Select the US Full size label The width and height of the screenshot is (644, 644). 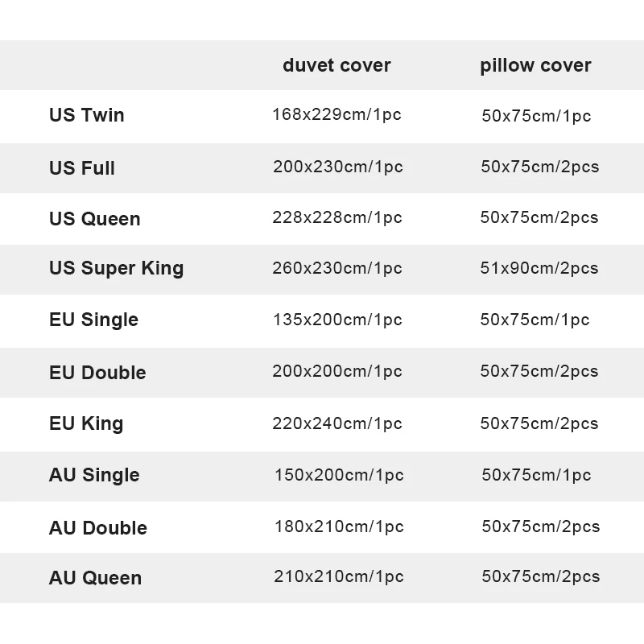[82, 168]
